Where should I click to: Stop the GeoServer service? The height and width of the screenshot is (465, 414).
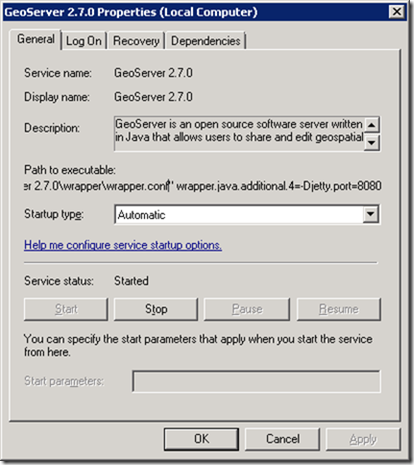click(x=156, y=309)
